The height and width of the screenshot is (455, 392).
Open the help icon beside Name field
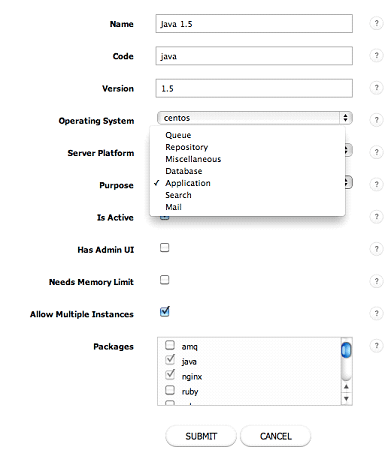click(x=376, y=23)
